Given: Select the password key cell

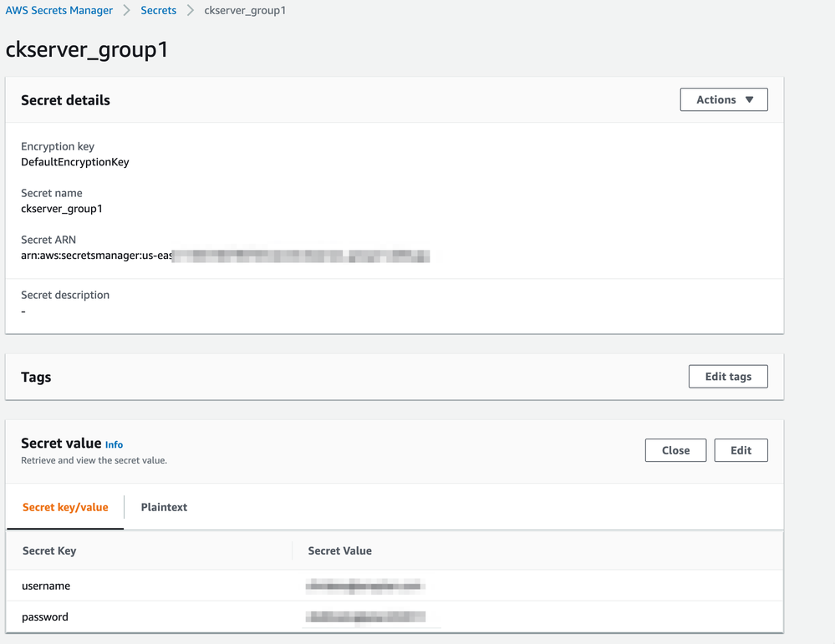Looking at the screenshot, I should coord(45,617).
